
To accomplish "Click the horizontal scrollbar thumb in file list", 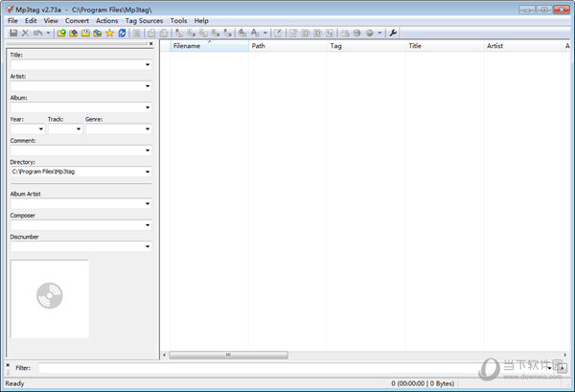I will tap(228, 355).
